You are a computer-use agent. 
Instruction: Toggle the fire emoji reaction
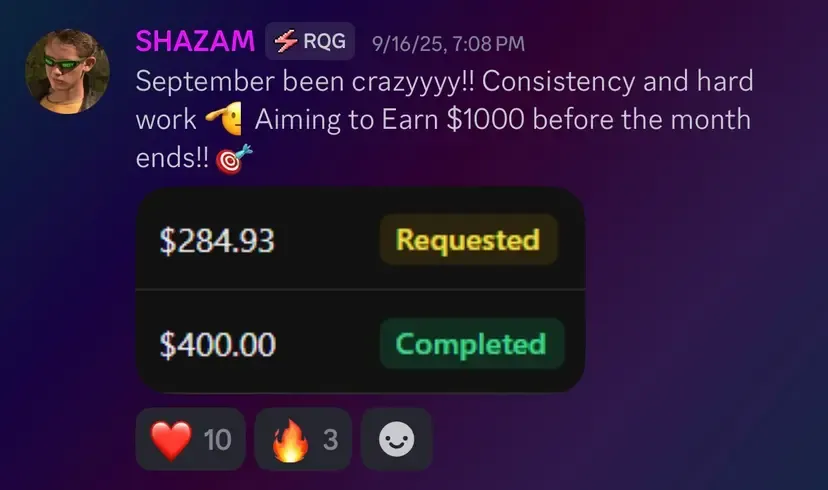[x=303, y=439]
